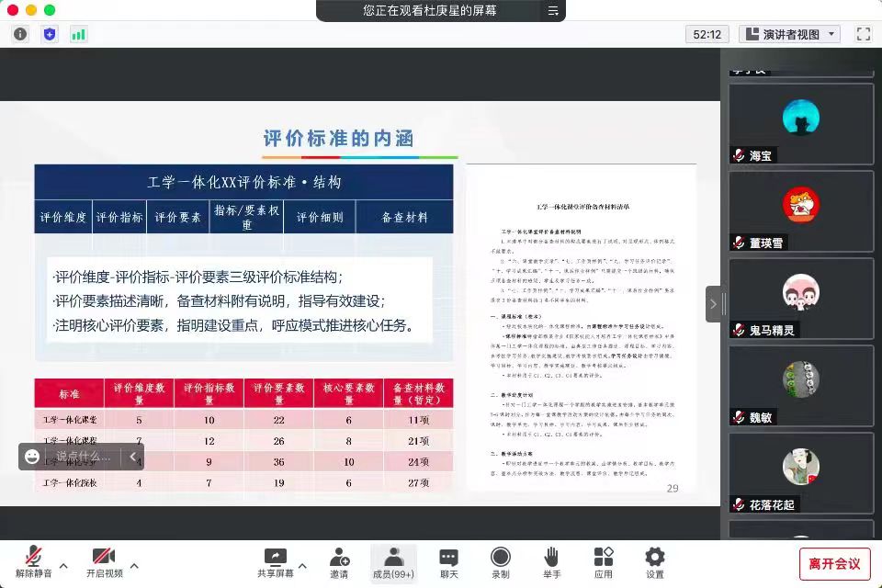Unmute microphone with 解除静音
The height and width of the screenshot is (588, 882).
coord(33,563)
